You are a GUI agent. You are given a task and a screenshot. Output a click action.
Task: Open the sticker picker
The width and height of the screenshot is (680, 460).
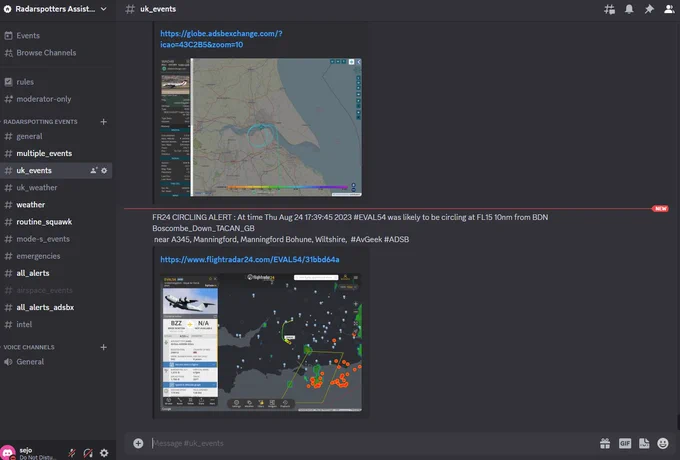[644, 443]
